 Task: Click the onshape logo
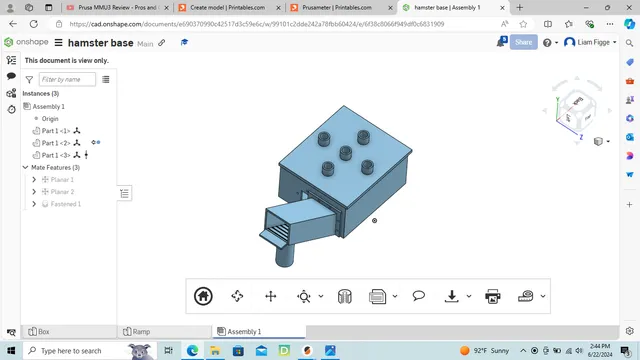pyautogui.click(x=26, y=42)
